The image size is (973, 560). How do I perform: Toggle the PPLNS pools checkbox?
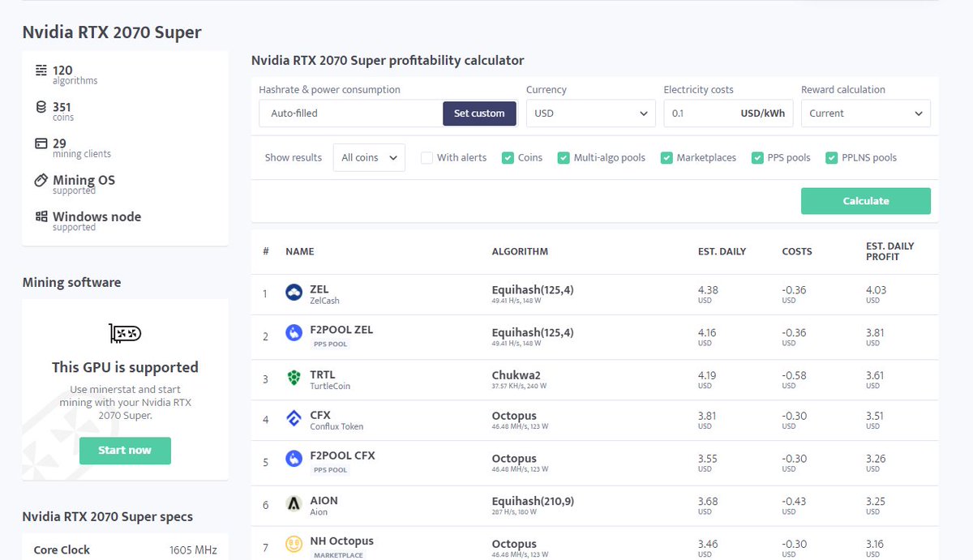coord(831,158)
